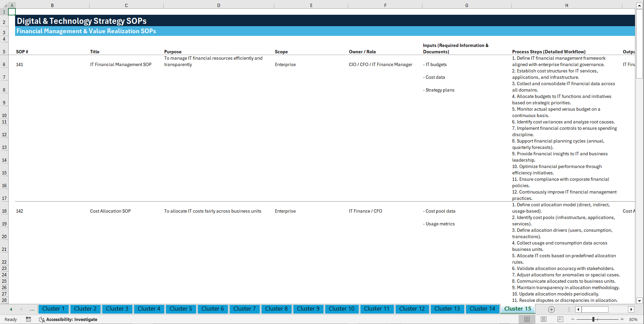Select column G header
This screenshot has height=324, width=644.
(467, 5)
